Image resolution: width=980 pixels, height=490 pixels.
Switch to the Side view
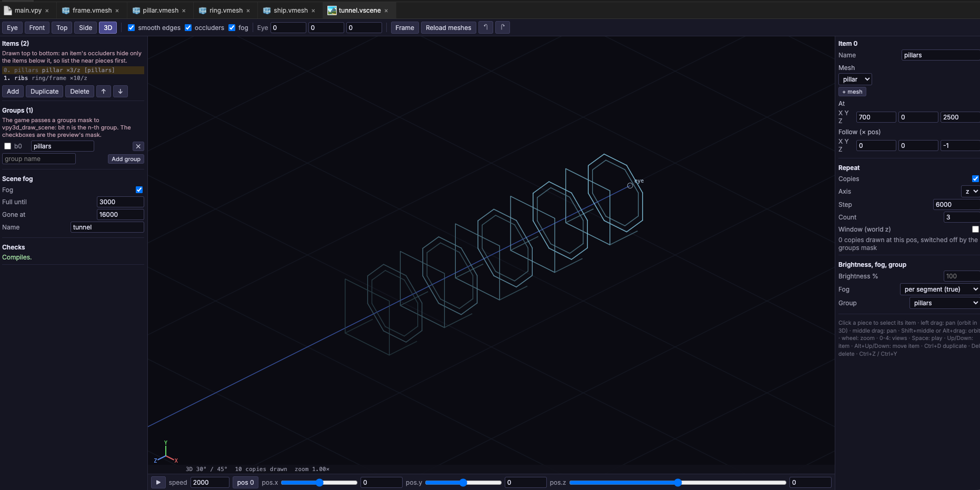pos(86,28)
